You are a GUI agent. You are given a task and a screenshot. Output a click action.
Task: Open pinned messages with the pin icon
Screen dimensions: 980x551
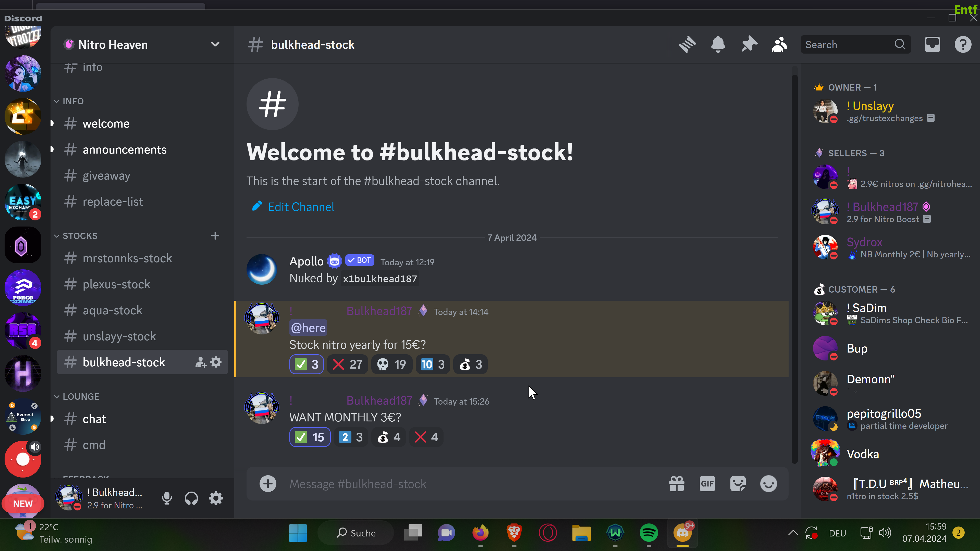[749, 45]
